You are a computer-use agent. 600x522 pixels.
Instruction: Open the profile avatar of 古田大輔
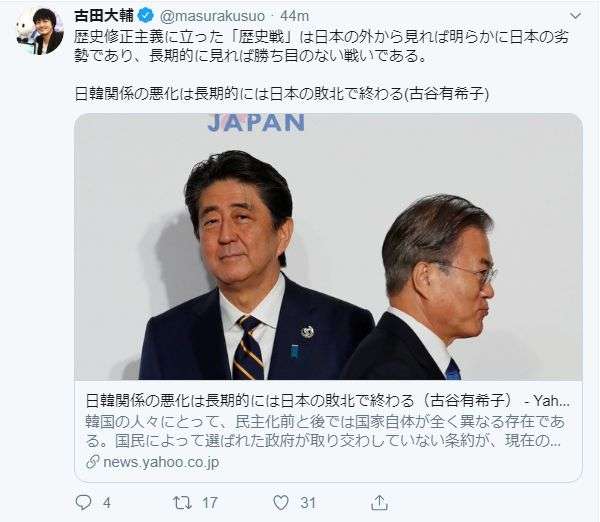click(x=39, y=31)
